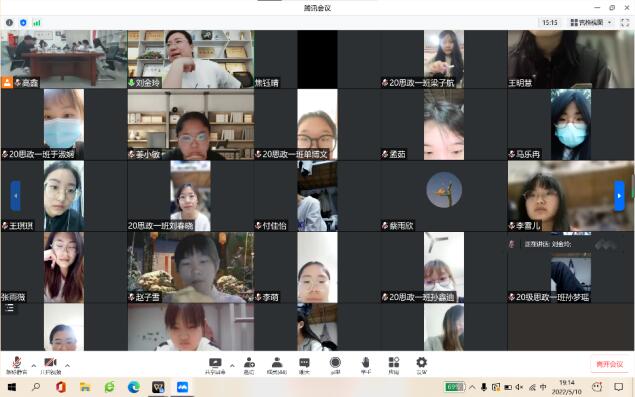The width and height of the screenshot is (635, 397).
Task: Open the chat window
Action: [304, 365]
